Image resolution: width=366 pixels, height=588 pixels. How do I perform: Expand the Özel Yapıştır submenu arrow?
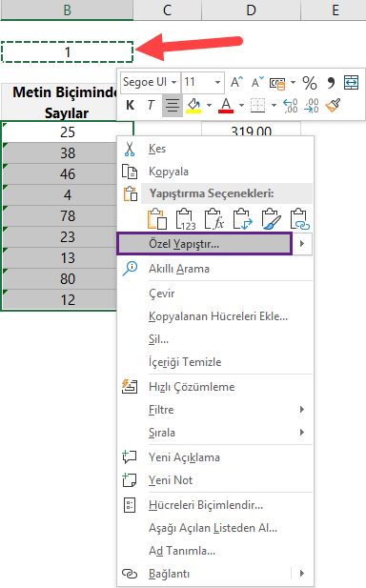[x=302, y=244]
